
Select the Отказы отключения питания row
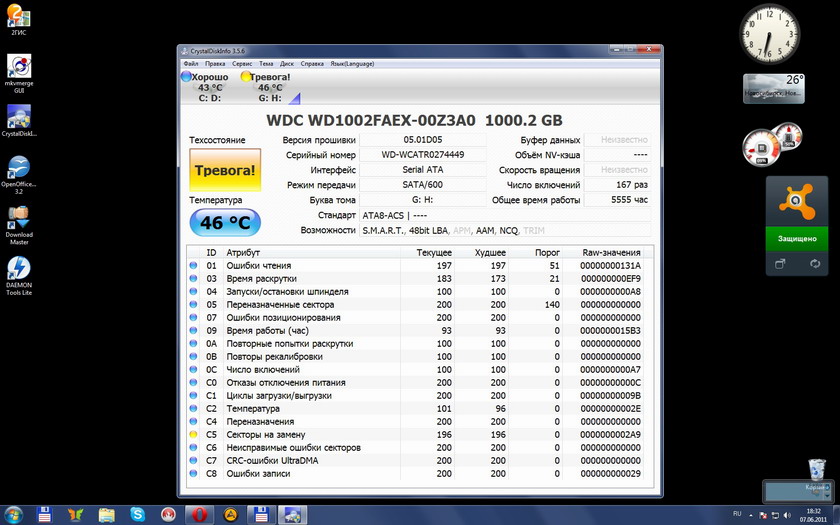(x=416, y=382)
